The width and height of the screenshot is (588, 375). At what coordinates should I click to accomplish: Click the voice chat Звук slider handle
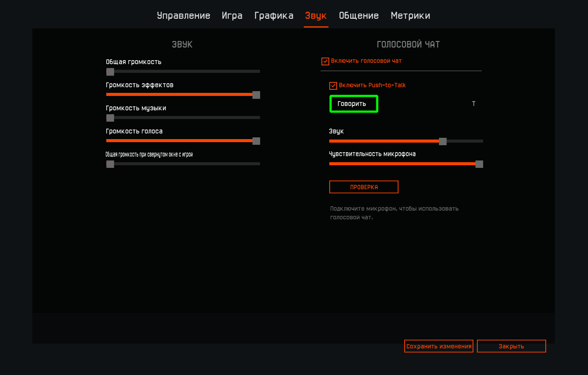point(443,141)
